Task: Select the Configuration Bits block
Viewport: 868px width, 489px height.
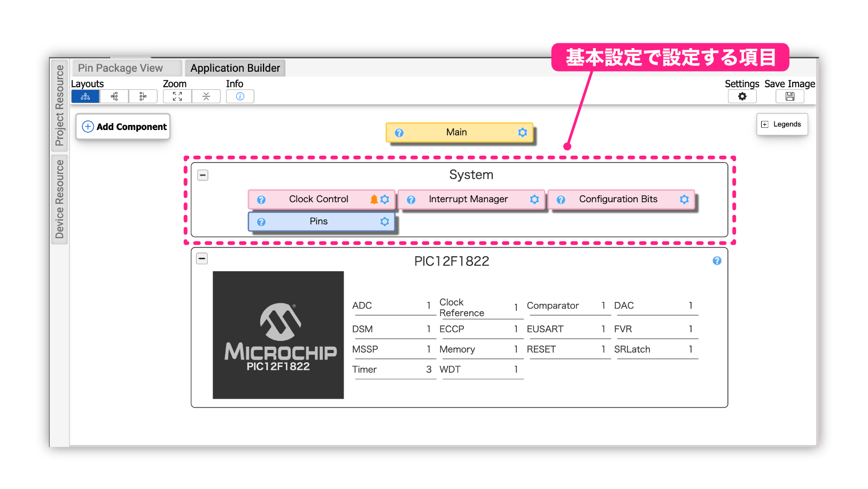Action: tap(622, 199)
